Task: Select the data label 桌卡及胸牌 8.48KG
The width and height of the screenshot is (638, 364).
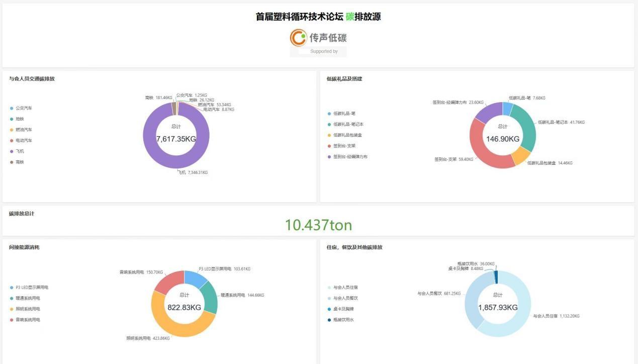Action: (x=466, y=268)
